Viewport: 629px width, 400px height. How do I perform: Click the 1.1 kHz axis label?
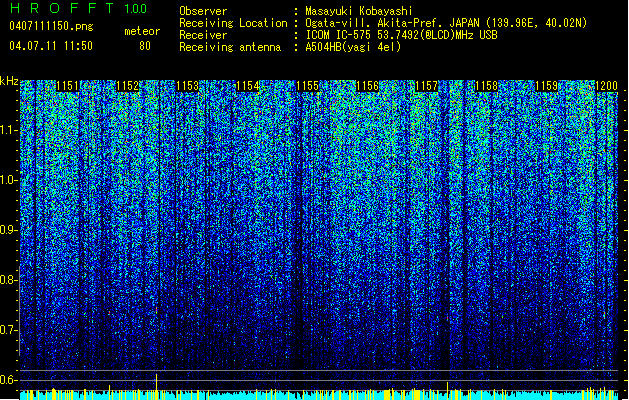pyautogui.click(x=8, y=130)
